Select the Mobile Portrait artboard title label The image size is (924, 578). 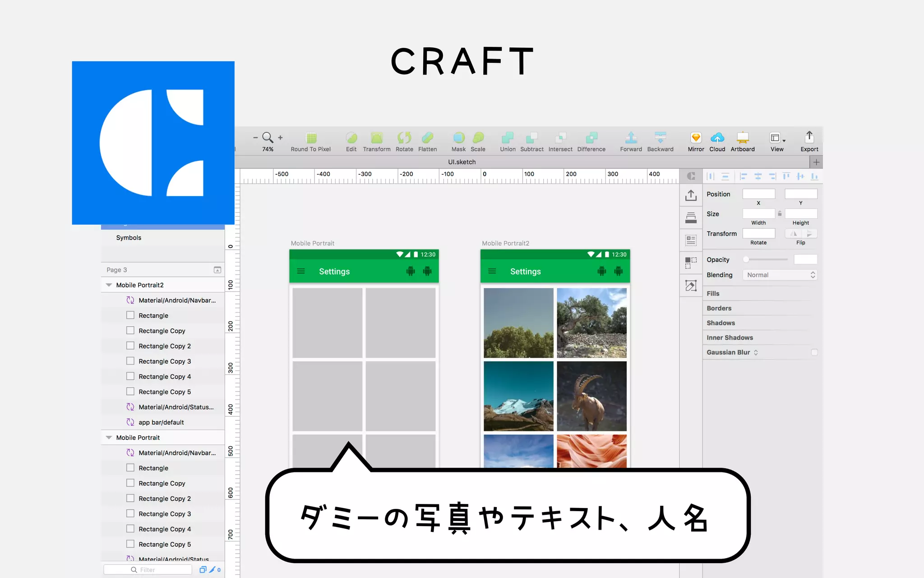click(313, 243)
